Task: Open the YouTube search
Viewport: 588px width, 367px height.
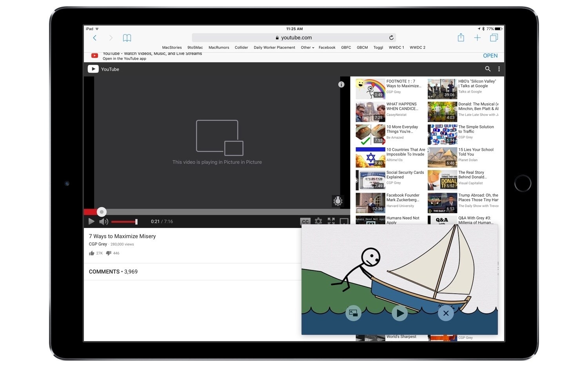Action: [488, 69]
